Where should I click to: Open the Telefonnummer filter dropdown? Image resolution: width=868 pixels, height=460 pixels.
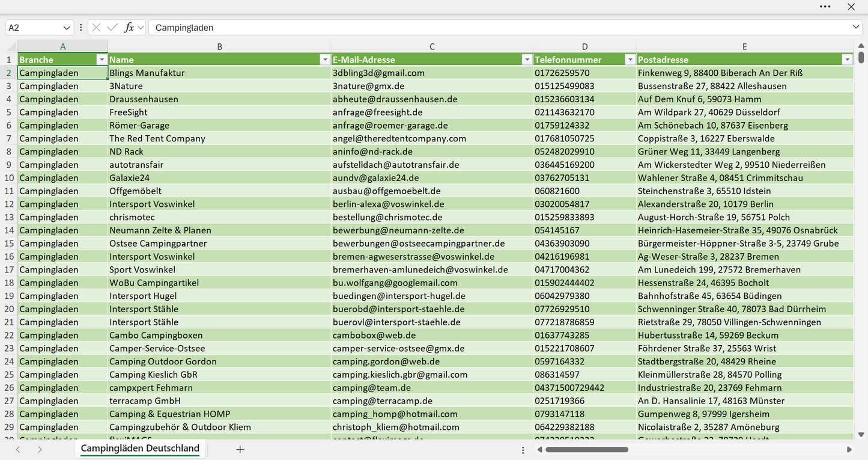pos(630,60)
